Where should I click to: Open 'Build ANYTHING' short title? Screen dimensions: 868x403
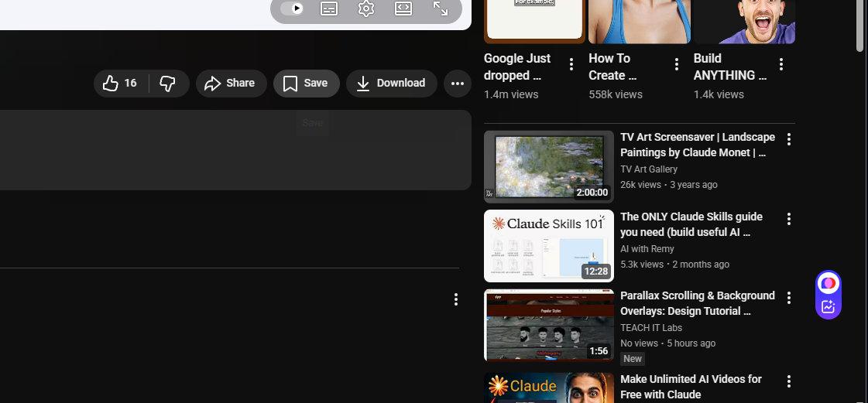click(x=729, y=67)
